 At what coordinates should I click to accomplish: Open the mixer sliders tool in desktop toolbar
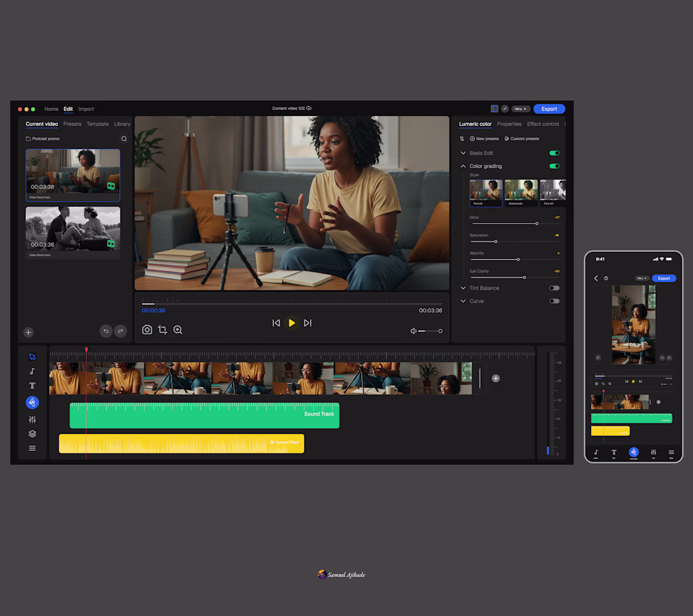(x=32, y=419)
